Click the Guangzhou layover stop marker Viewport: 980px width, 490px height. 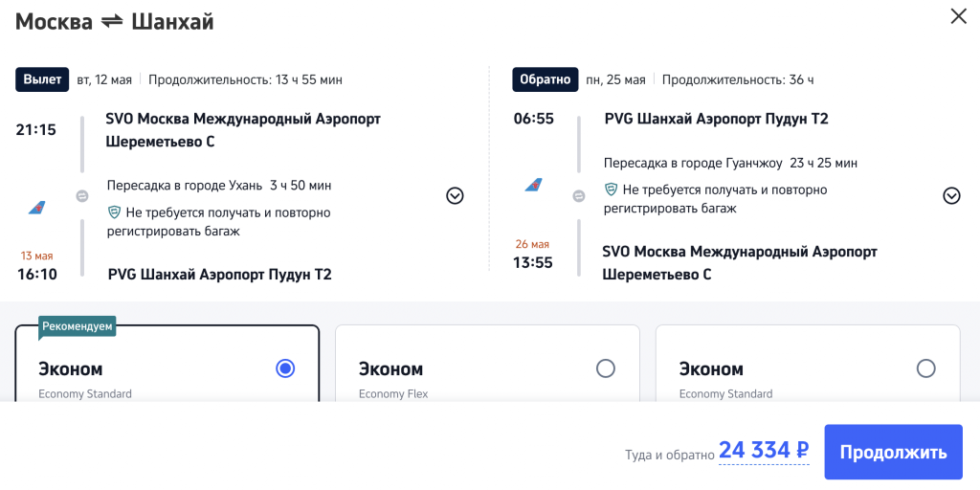[578, 196]
